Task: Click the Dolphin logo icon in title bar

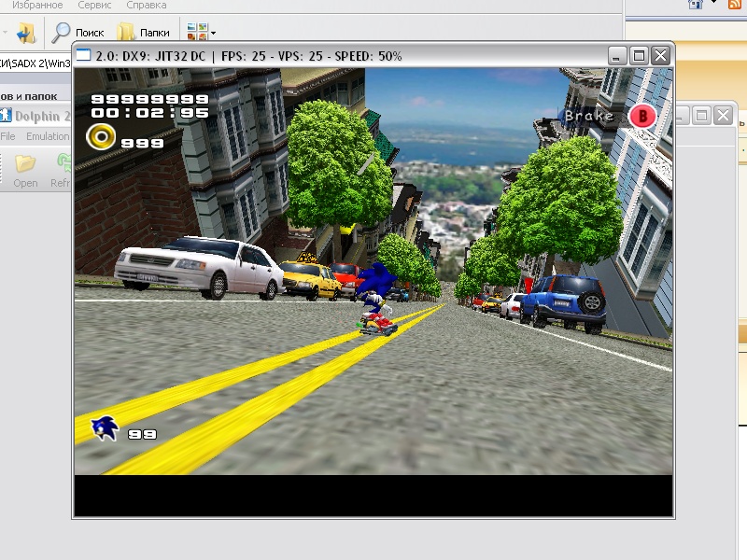Action: [x=6, y=117]
